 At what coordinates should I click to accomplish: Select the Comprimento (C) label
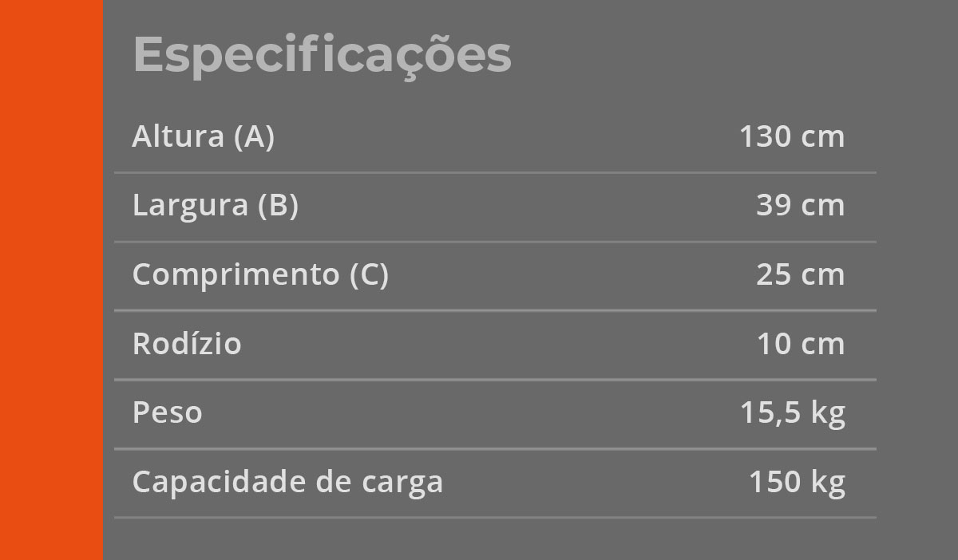tap(260, 275)
